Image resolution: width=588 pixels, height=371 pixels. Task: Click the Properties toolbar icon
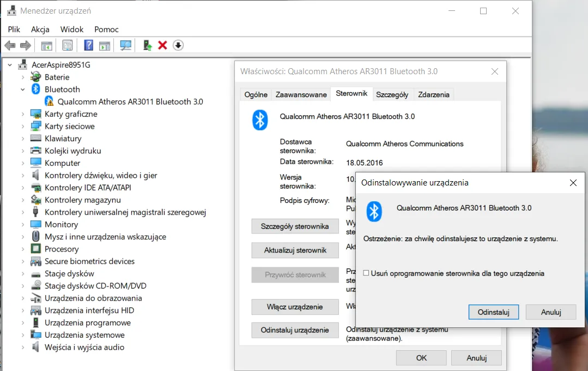pyautogui.click(x=67, y=45)
